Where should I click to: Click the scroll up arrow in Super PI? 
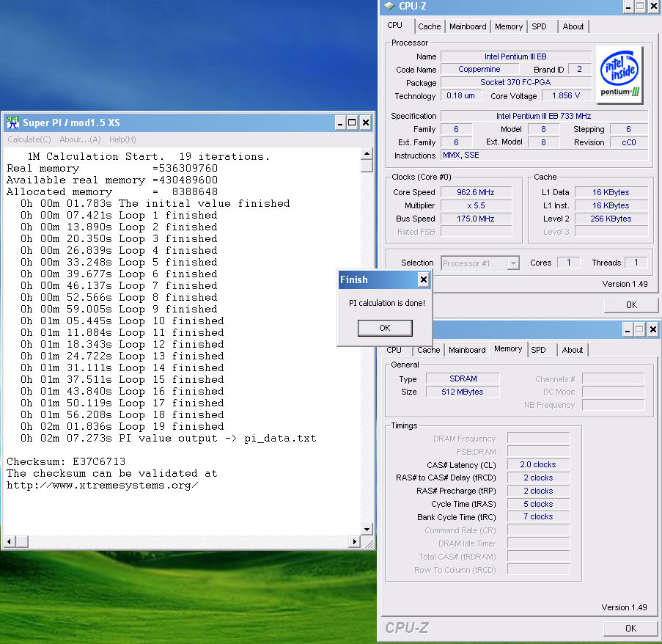367,154
